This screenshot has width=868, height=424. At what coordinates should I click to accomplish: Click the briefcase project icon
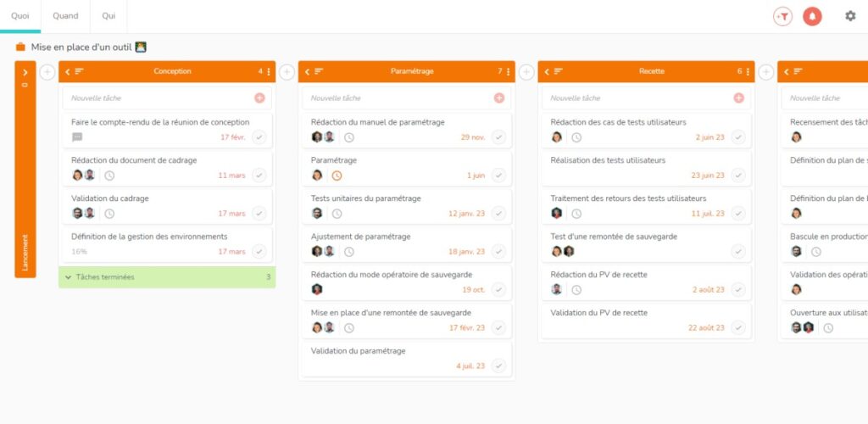pyautogui.click(x=20, y=47)
